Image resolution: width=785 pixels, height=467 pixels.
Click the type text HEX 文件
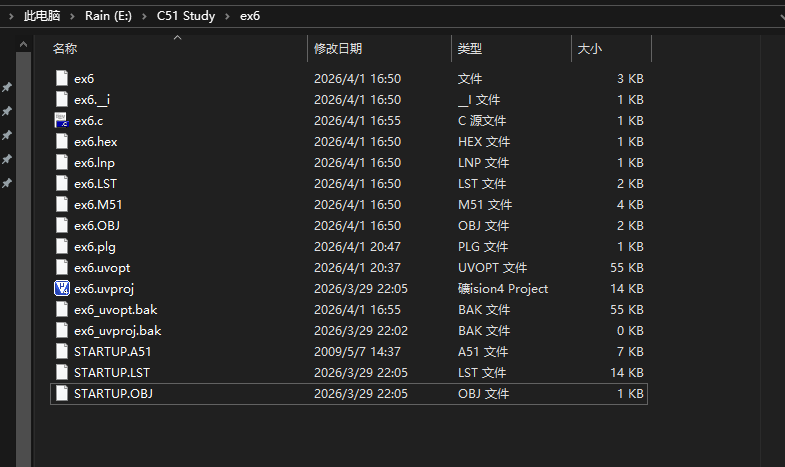pyautogui.click(x=484, y=142)
